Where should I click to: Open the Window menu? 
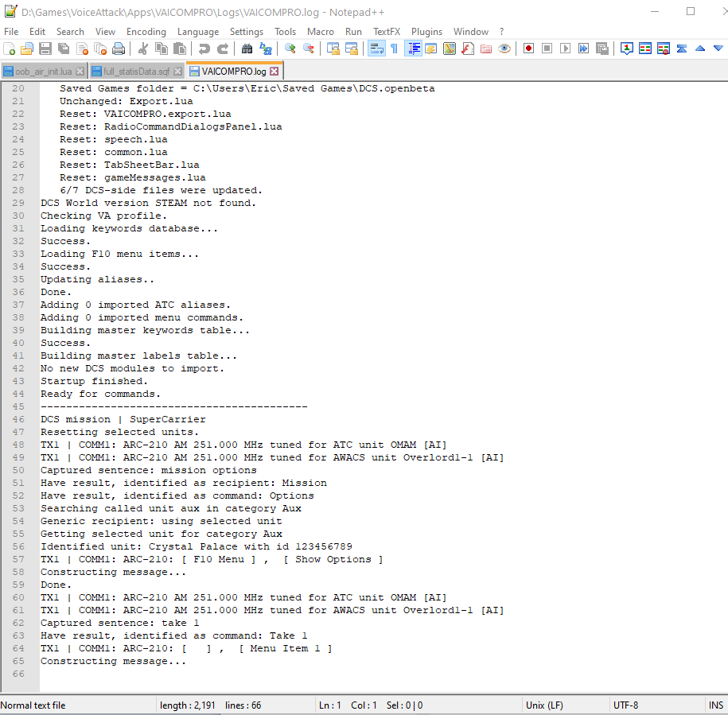tap(471, 32)
